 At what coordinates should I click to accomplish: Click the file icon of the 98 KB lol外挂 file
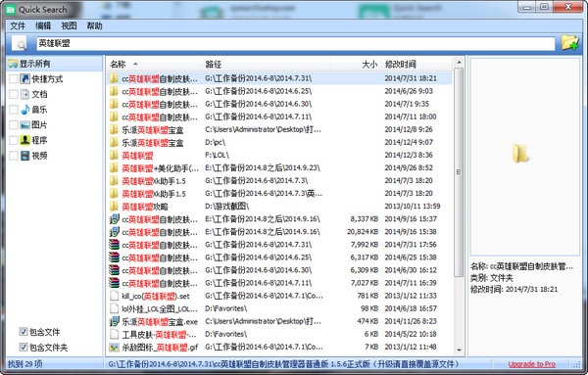click(114, 308)
